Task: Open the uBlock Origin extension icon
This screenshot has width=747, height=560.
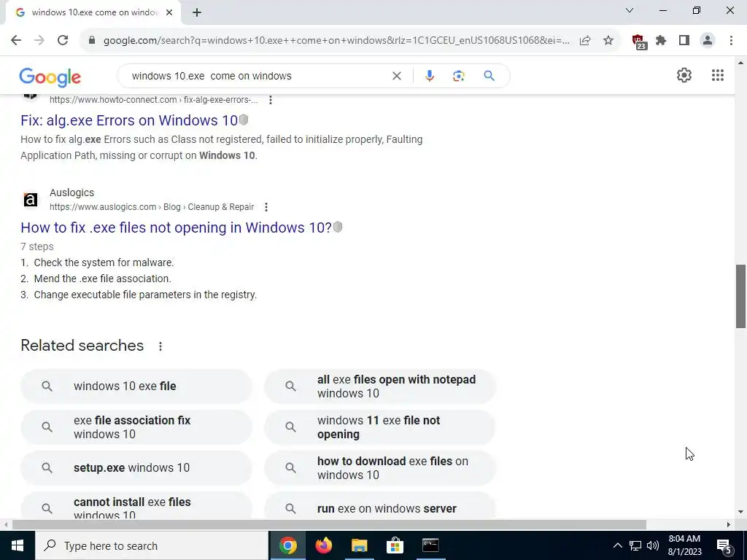Action: (638, 41)
